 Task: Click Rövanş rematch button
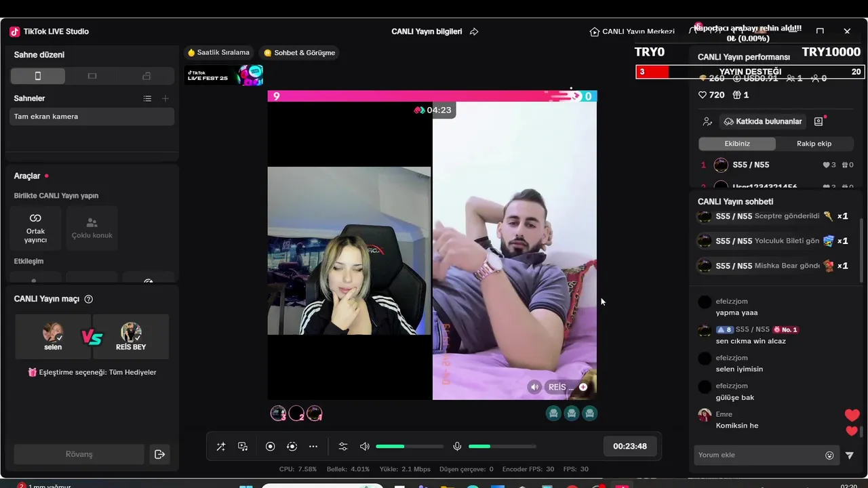(79, 454)
